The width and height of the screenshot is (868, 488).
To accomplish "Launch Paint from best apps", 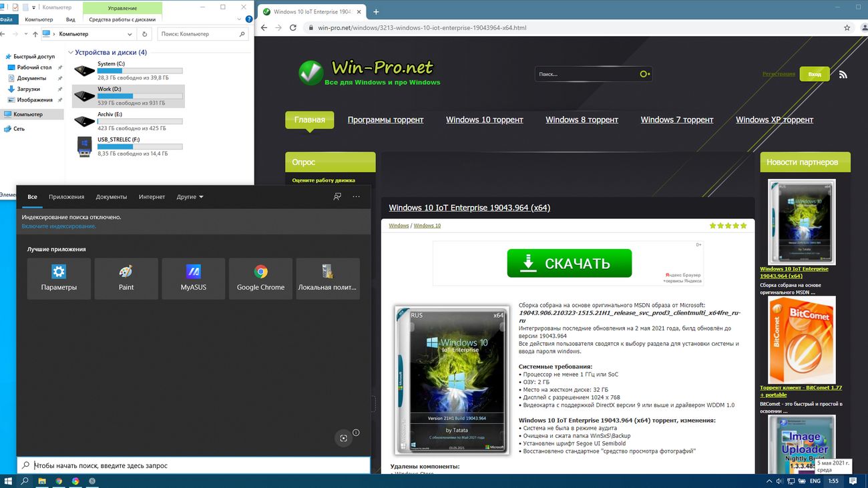I will click(126, 278).
